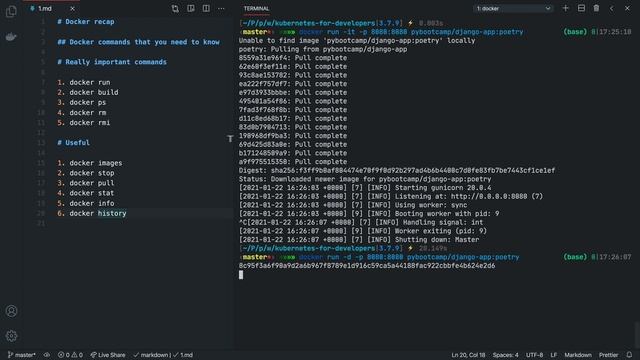The image size is (640, 360).
Task: Select Markdown language mode in status bar
Action: (578, 355)
